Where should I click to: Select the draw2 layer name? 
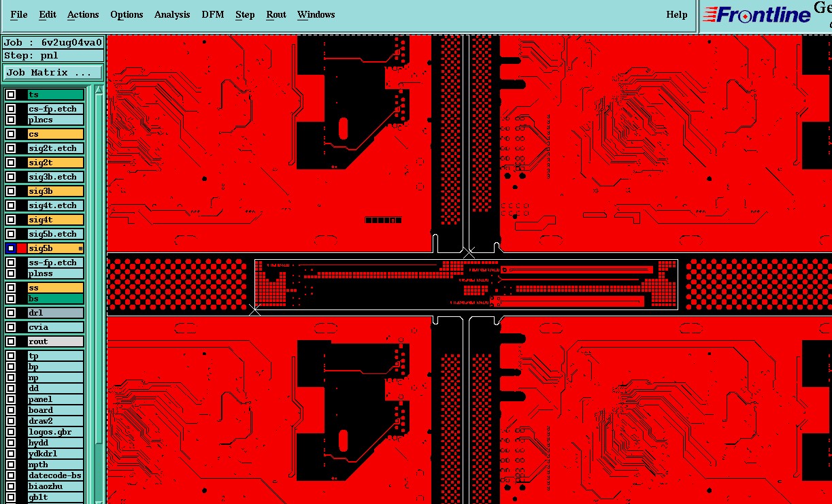tap(56, 421)
